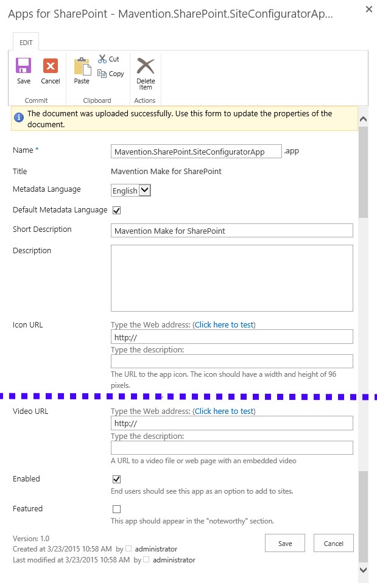Select the EDIT ribbon tab
Image resolution: width=377 pixels, height=588 pixels.
(26, 42)
